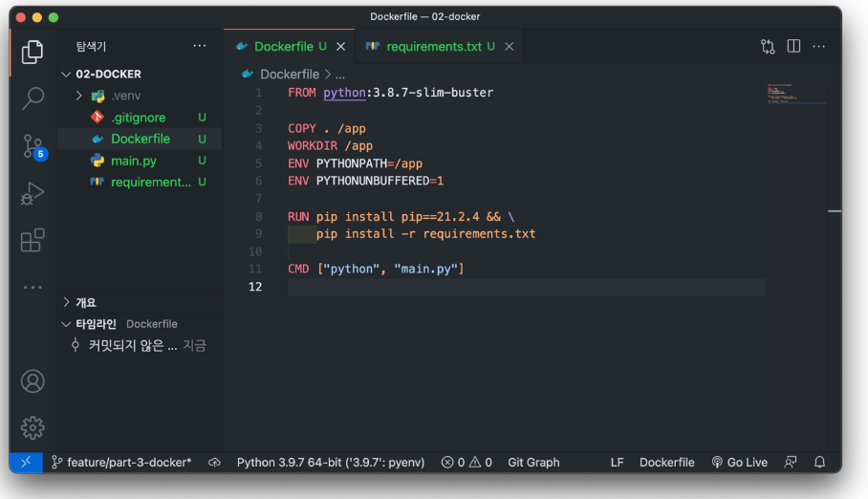Open the Explorer view in activity bar
The image size is (868, 499).
pos(33,52)
